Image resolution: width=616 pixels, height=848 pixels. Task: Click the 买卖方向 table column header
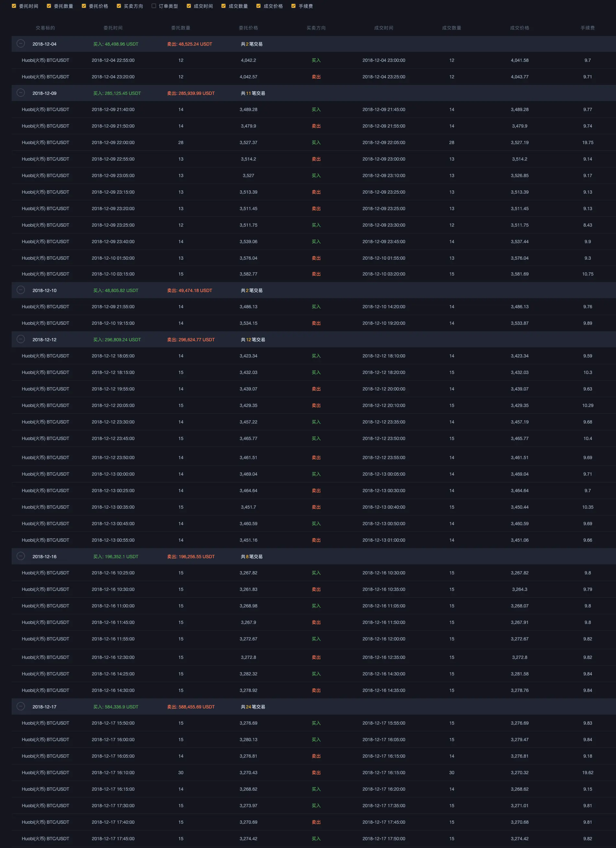(316, 28)
